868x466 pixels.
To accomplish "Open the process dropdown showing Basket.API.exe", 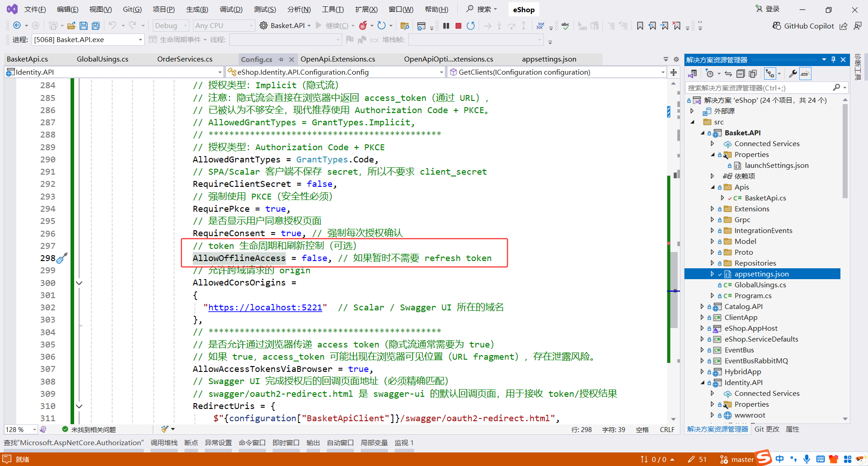I will (88, 40).
